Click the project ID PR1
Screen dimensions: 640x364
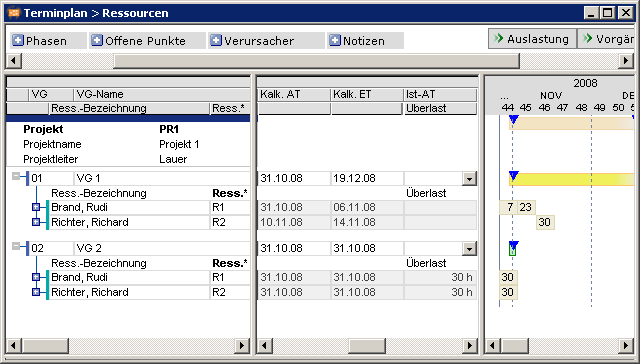169,129
